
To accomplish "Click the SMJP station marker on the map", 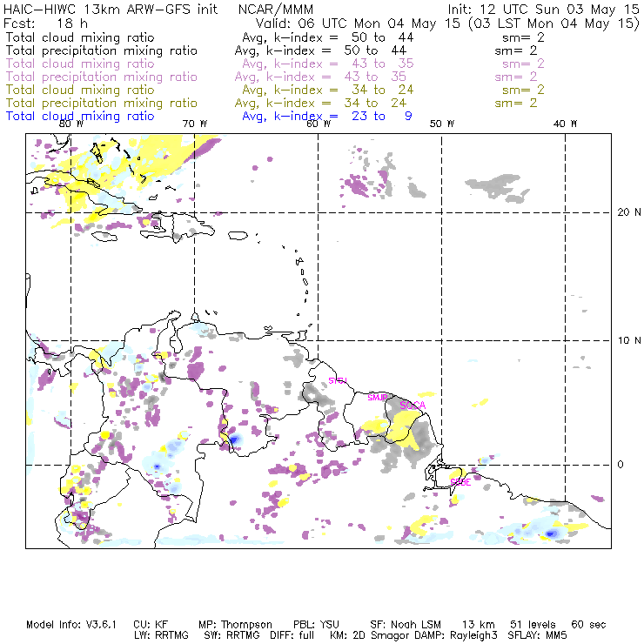I will coord(378,397).
